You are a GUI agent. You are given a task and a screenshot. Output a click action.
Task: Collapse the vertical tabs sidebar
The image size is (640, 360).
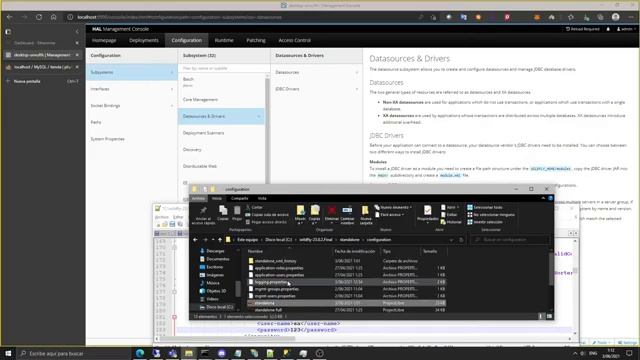point(77,31)
